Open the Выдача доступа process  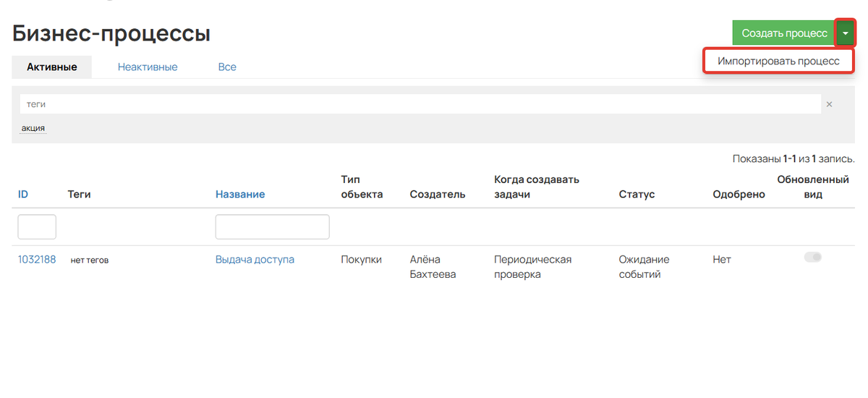pyautogui.click(x=255, y=259)
